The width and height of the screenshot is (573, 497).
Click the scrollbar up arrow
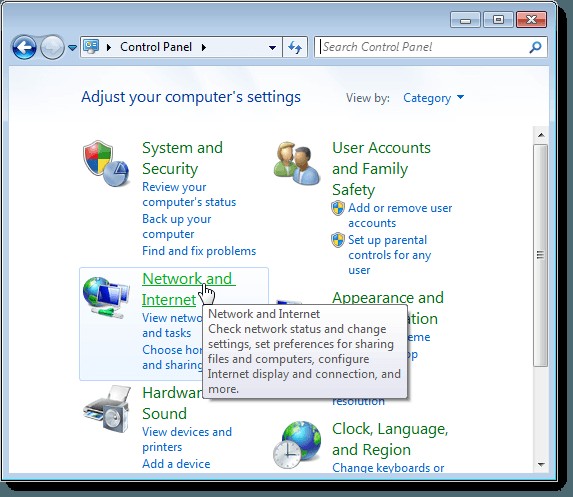(x=541, y=135)
